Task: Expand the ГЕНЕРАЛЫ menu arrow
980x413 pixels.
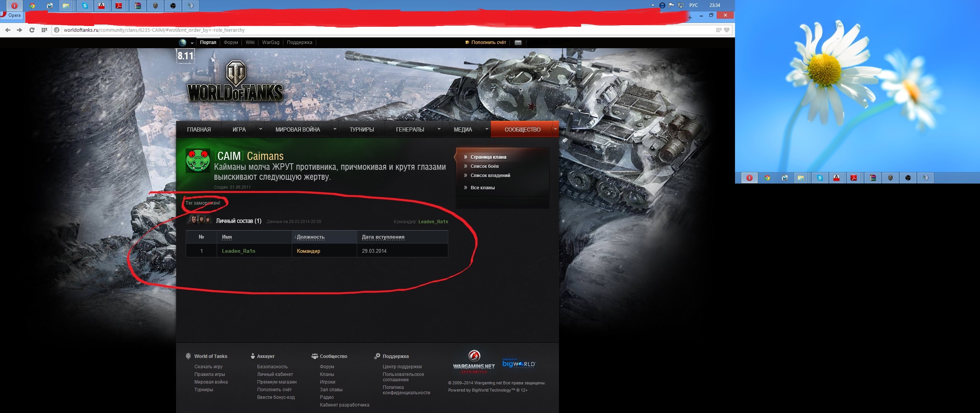Action: coord(439,129)
